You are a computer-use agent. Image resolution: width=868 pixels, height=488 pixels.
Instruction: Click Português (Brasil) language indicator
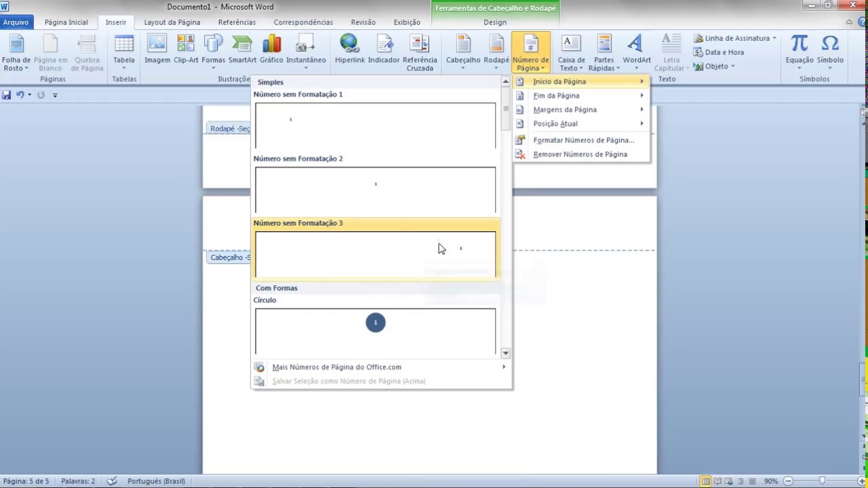156,481
